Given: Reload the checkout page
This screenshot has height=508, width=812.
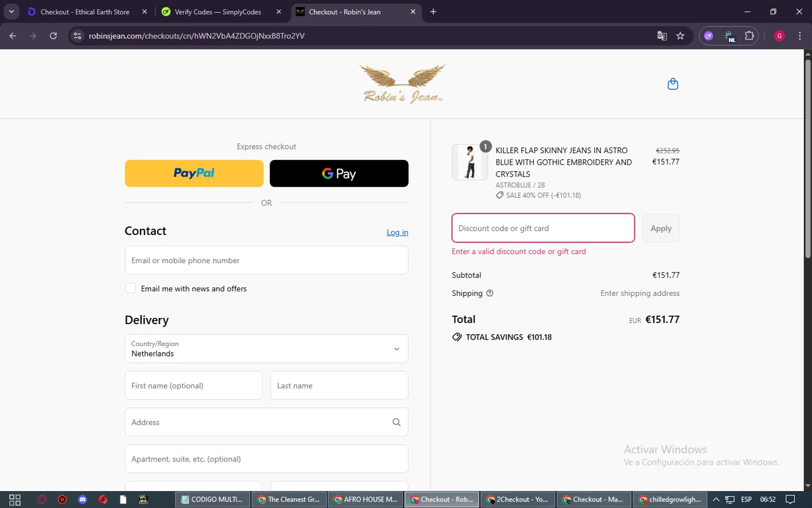Looking at the screenshot, I should (53, 36).
